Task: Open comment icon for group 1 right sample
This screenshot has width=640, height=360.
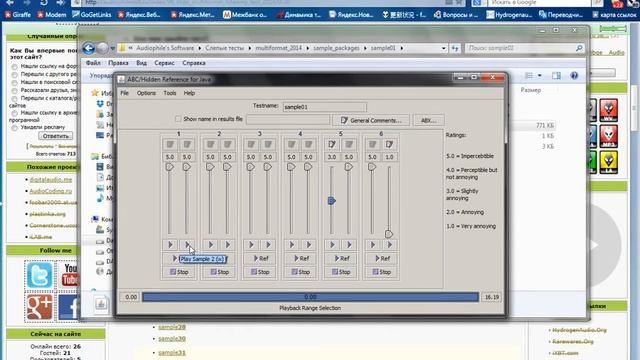Action: 187,144
